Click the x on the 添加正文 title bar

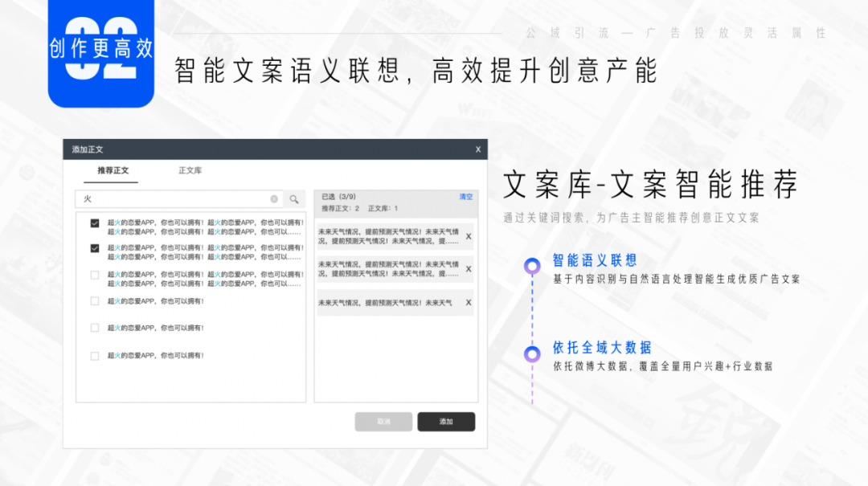click(477, 149)
